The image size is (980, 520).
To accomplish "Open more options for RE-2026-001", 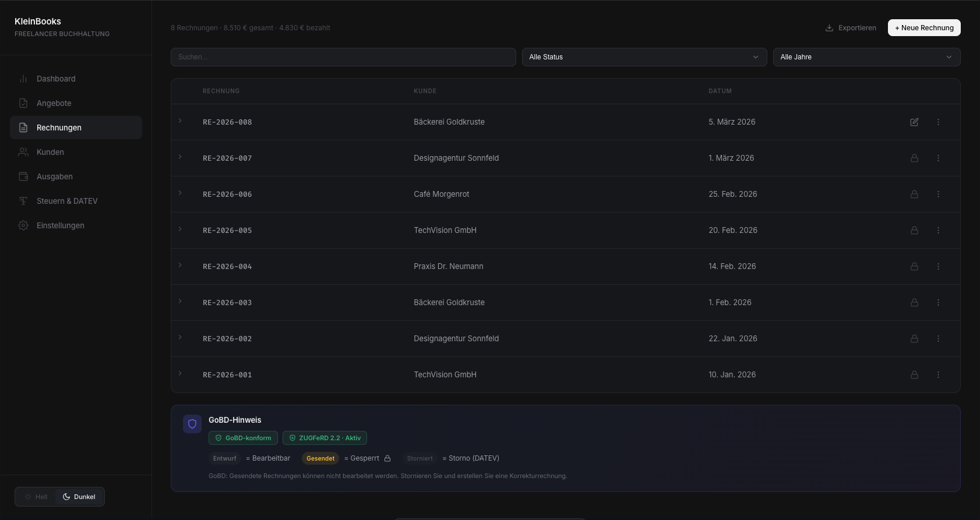I will (x=938, y=375).
